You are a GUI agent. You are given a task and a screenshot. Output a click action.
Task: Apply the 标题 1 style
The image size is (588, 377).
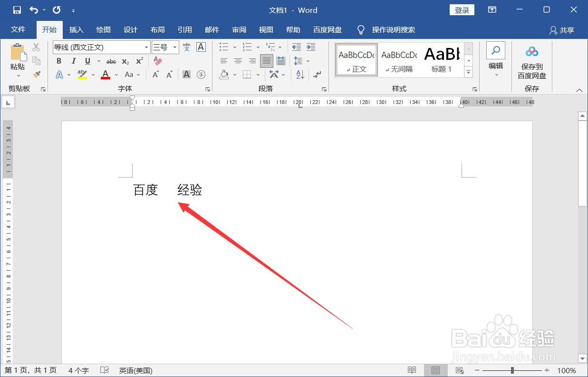coord(442,59)
